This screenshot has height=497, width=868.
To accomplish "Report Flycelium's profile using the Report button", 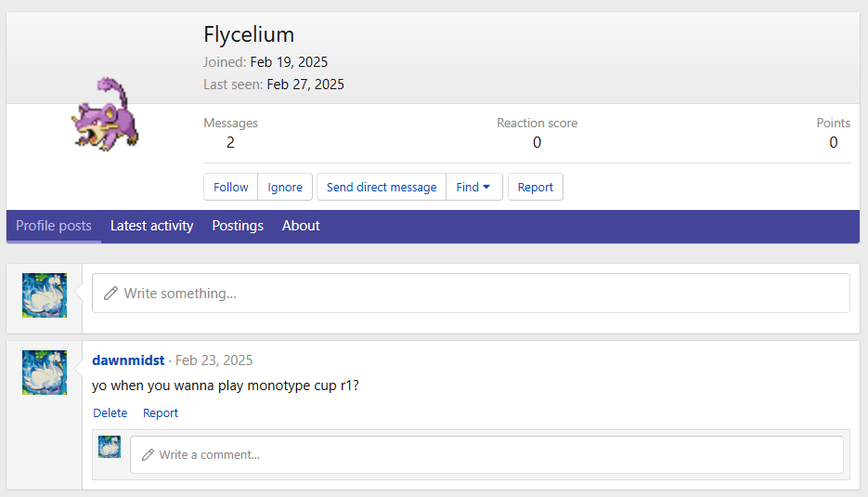I will tap(536, 187).
